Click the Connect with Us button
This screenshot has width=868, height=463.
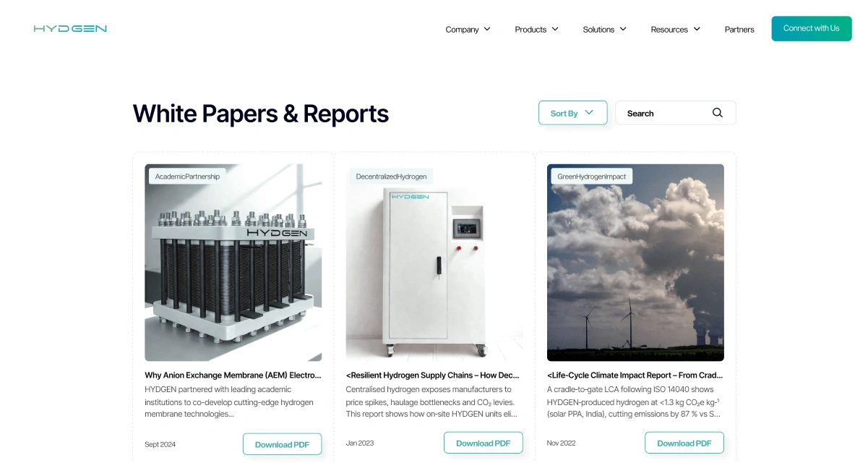click(812, 28)
